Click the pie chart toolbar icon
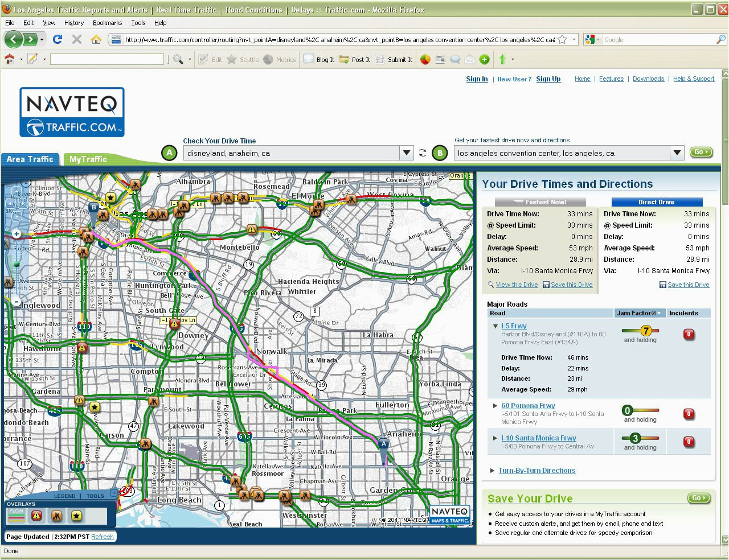 tap(425, 59)
